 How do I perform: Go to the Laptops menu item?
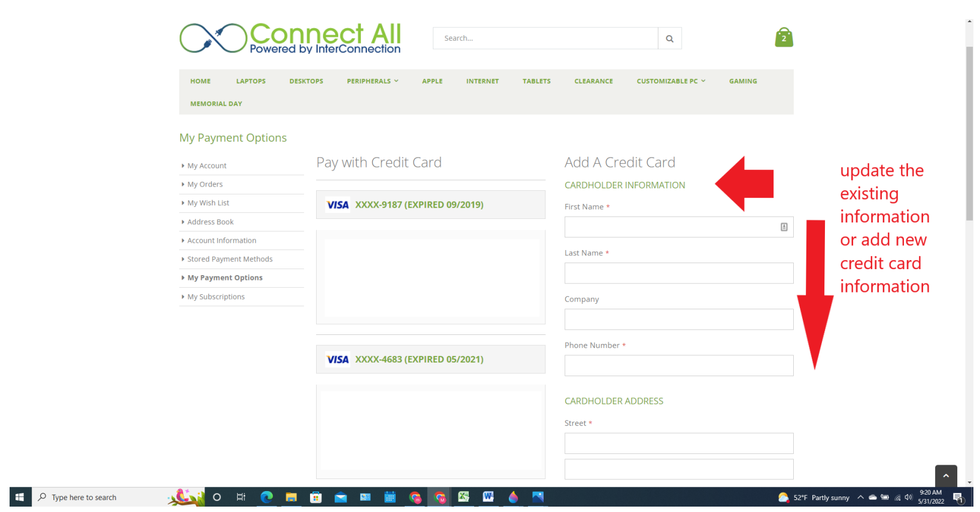[x=250, y=81]
